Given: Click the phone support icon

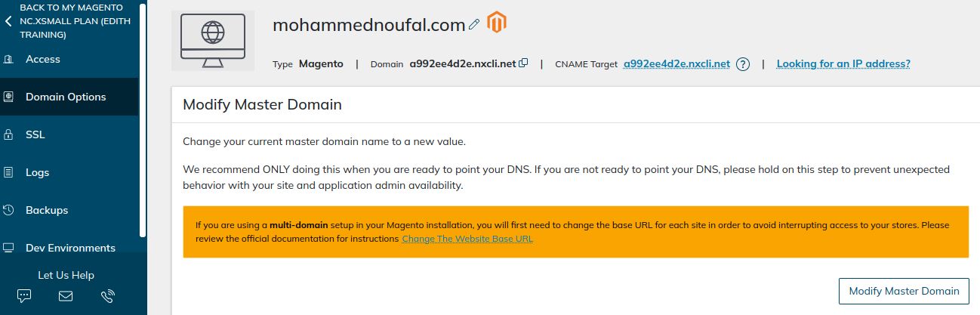Looking at the screenshot, I should [x=107, y=296].
